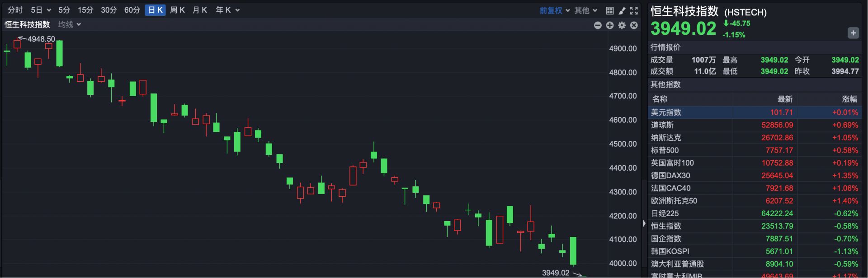Select the 美元指数 row
This screenshot has height=278, width=868.
click(755, 112)
